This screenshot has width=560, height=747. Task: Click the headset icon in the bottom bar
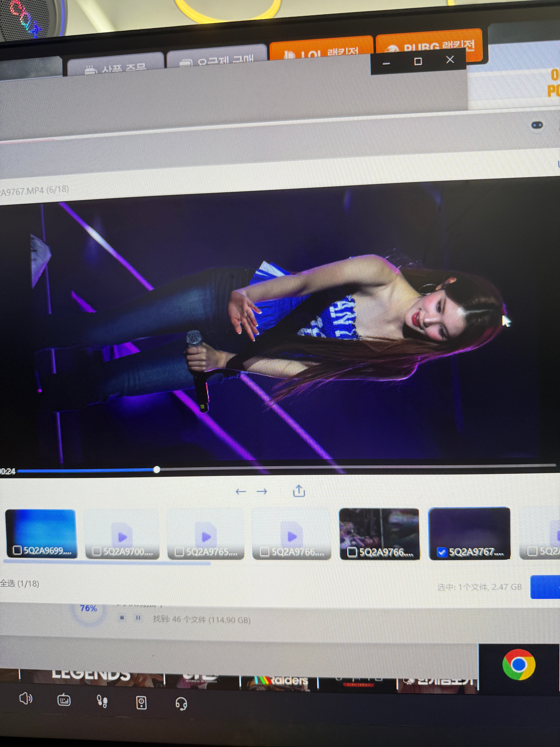(181, 704)
